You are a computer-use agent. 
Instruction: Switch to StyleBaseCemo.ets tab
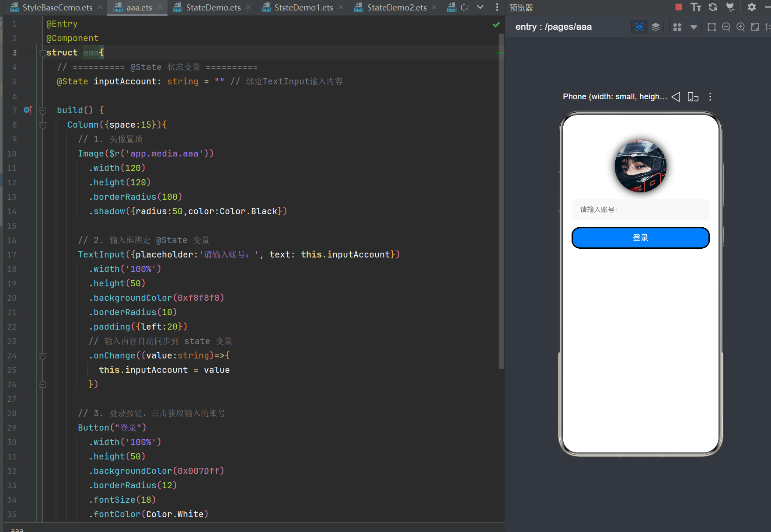pyautogui.click(x=57, y=7)
